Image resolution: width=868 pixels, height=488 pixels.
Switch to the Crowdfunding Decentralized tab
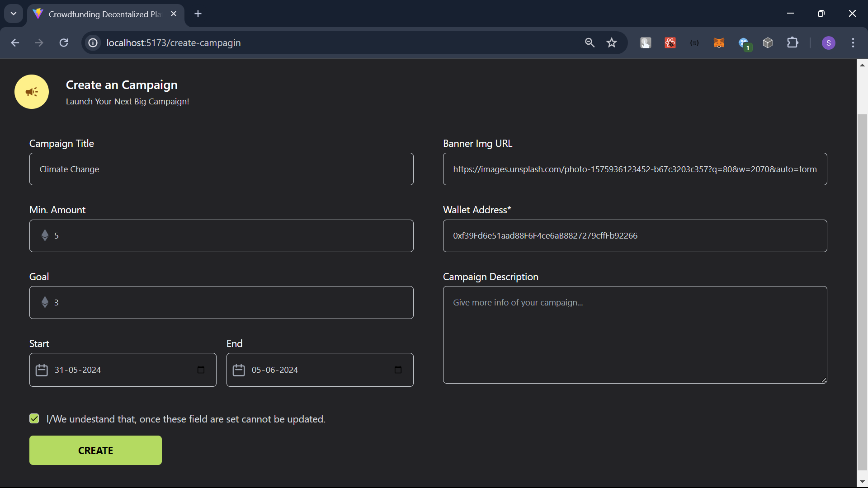[x=105, y=14]
